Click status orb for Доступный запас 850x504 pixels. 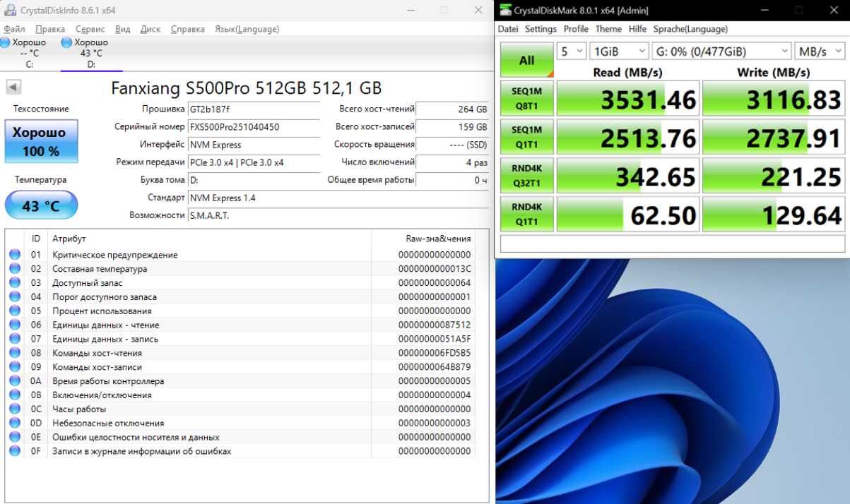click(x=15, y=283)
